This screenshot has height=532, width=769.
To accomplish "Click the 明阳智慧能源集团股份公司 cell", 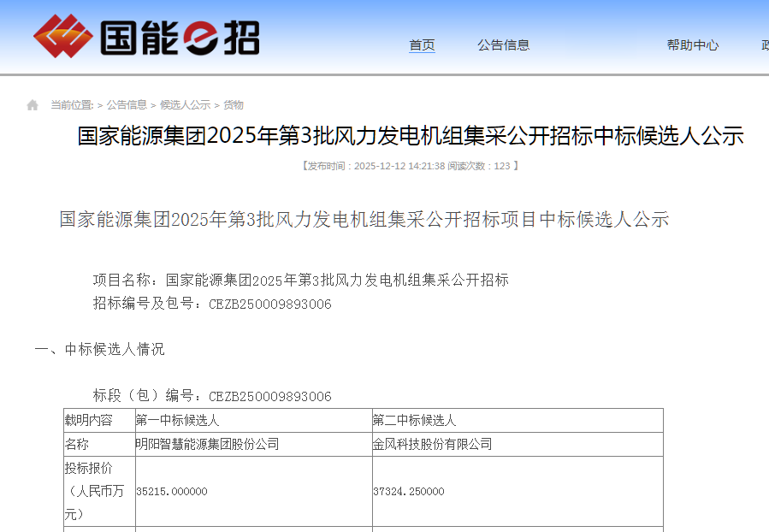I will coord(253,444).
